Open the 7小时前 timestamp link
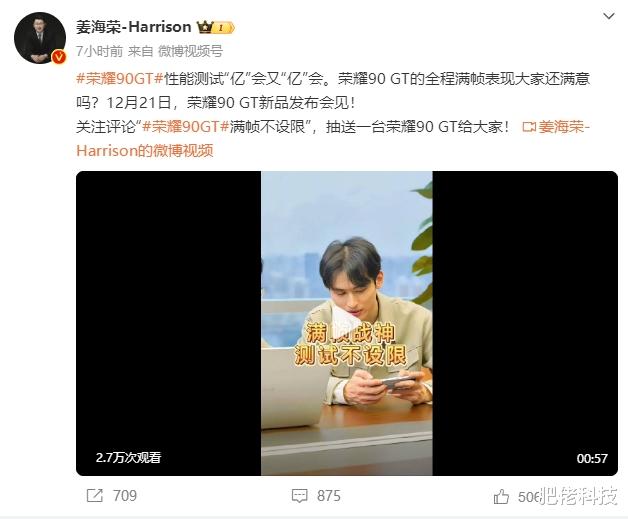Screen dimensions: 628x519 (99, 51)
